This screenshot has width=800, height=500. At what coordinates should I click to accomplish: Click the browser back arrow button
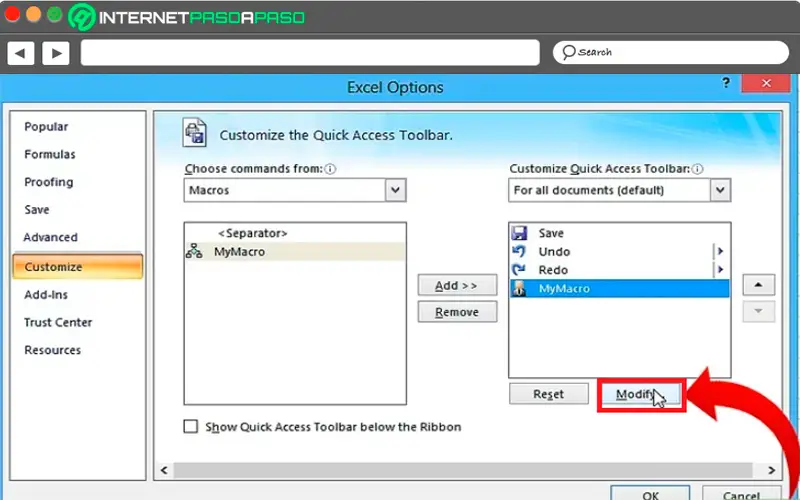pyautogui.click(x=21, y=53)
